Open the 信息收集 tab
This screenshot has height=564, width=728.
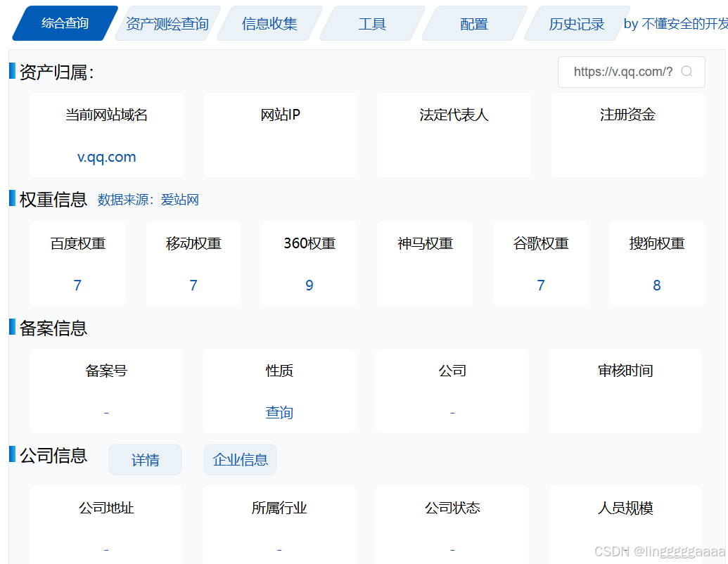pos(269,23)
